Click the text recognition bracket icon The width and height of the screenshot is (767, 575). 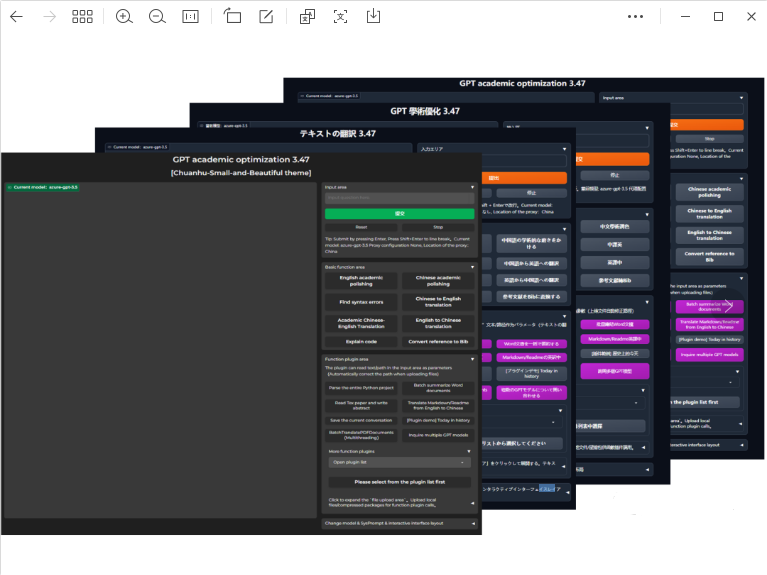point(340,17)
